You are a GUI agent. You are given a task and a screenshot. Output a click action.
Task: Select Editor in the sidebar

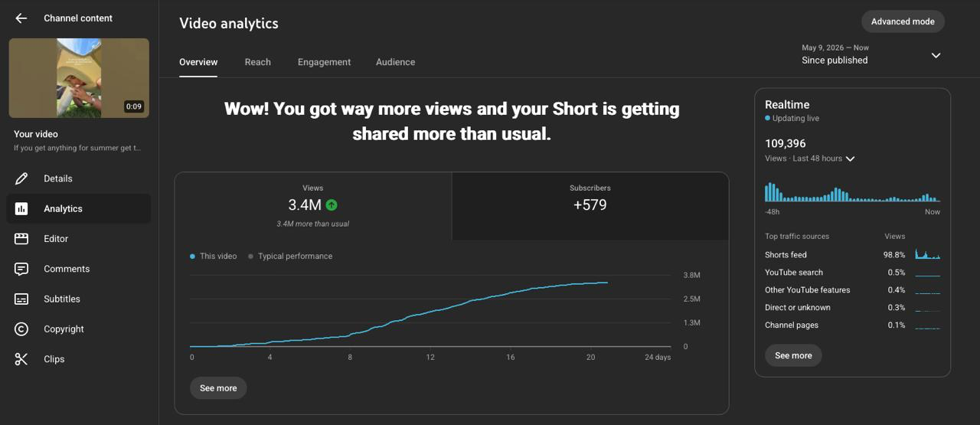point(78,239)
